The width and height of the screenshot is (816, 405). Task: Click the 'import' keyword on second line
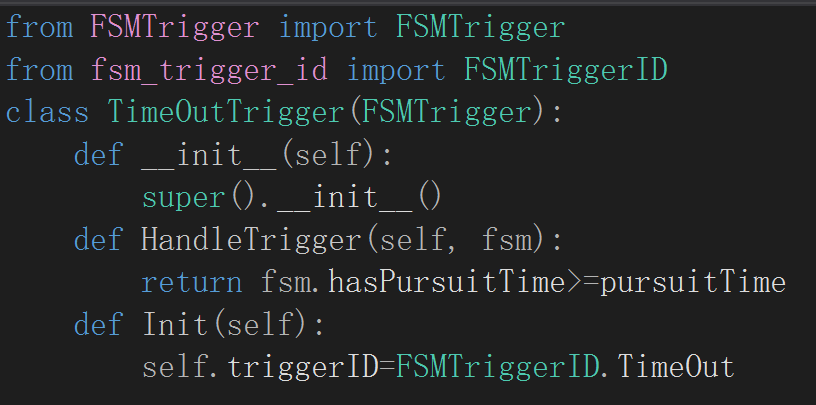[x=396, y=70]
